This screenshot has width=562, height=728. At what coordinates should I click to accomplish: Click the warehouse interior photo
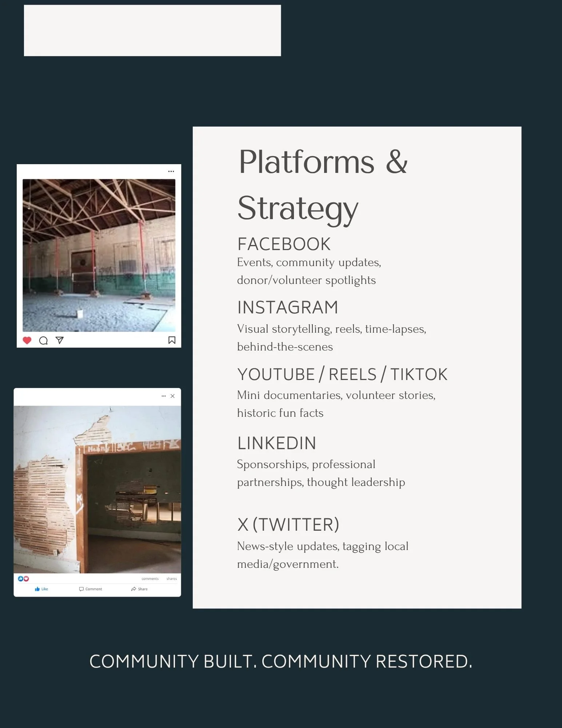click(x=99, y=255)
